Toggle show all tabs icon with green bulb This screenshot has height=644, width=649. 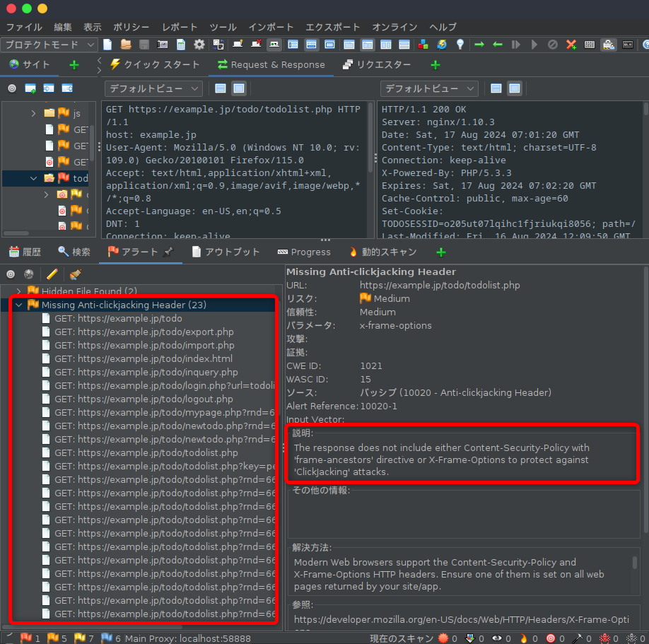coord(237,45)
